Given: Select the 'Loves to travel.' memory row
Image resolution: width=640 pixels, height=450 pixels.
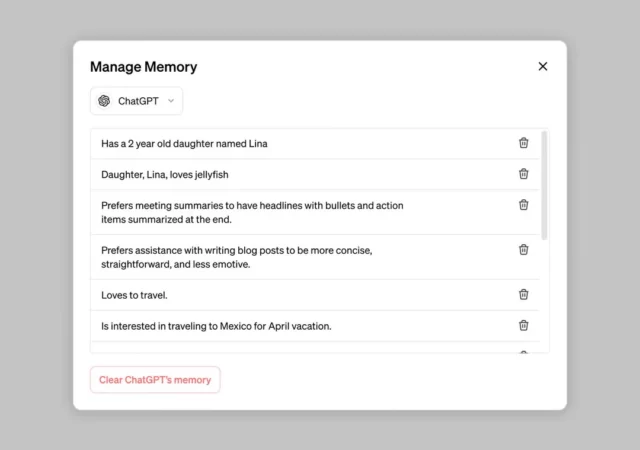Looking at the screenshot, I should pyautogui.click(x=134, y=295).
